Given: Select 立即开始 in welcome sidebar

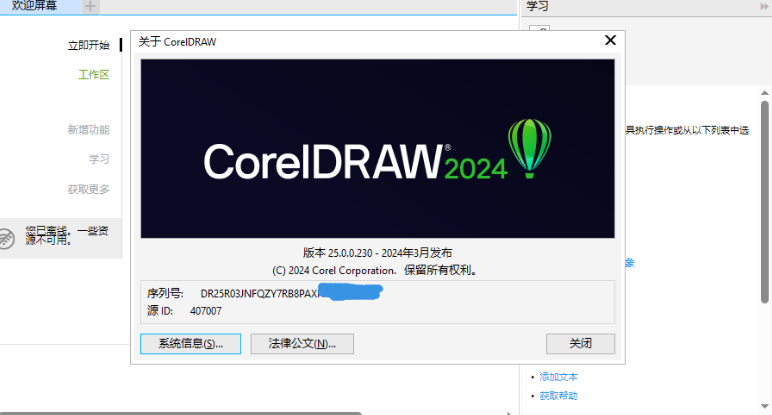Looking at the screenshot, I should 89,45.
